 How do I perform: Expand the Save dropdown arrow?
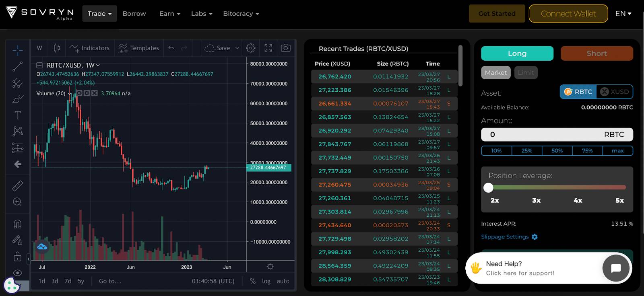[237, 48]
